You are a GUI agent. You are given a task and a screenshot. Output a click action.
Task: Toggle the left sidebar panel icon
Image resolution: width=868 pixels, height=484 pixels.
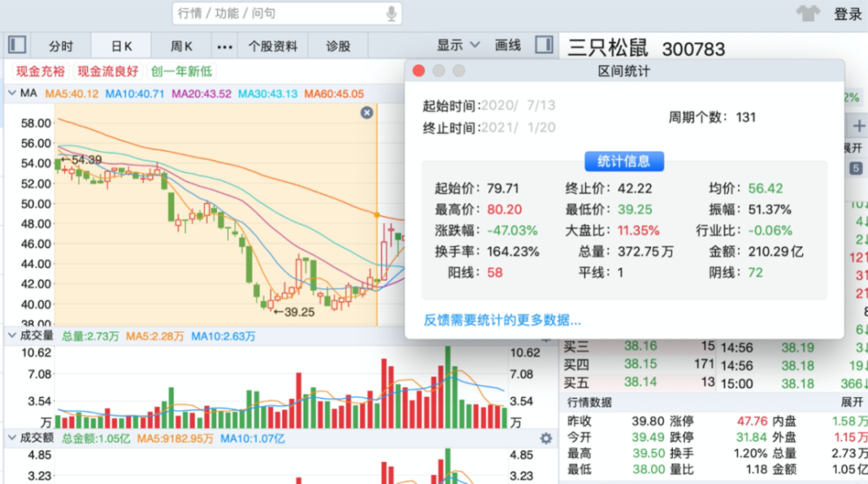click(16, 45)
